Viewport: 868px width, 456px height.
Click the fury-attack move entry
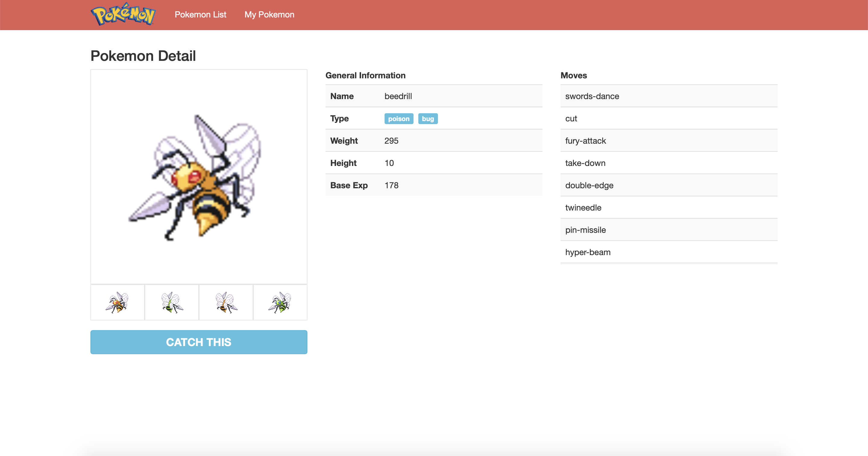point(586,141)
